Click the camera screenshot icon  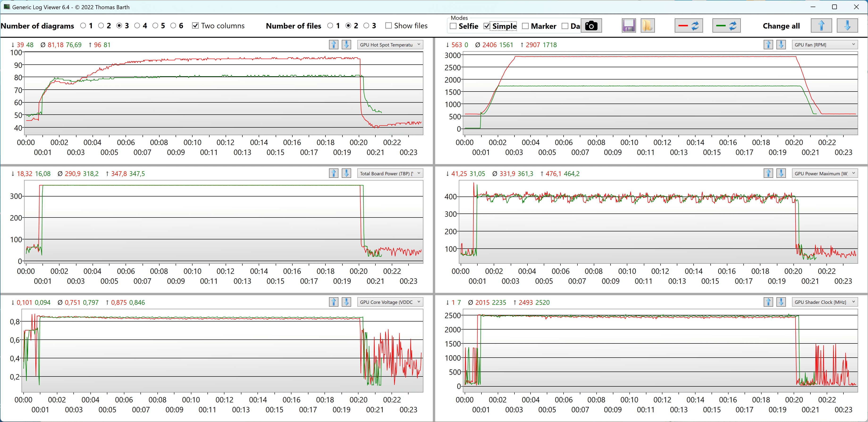click(591, 26)
